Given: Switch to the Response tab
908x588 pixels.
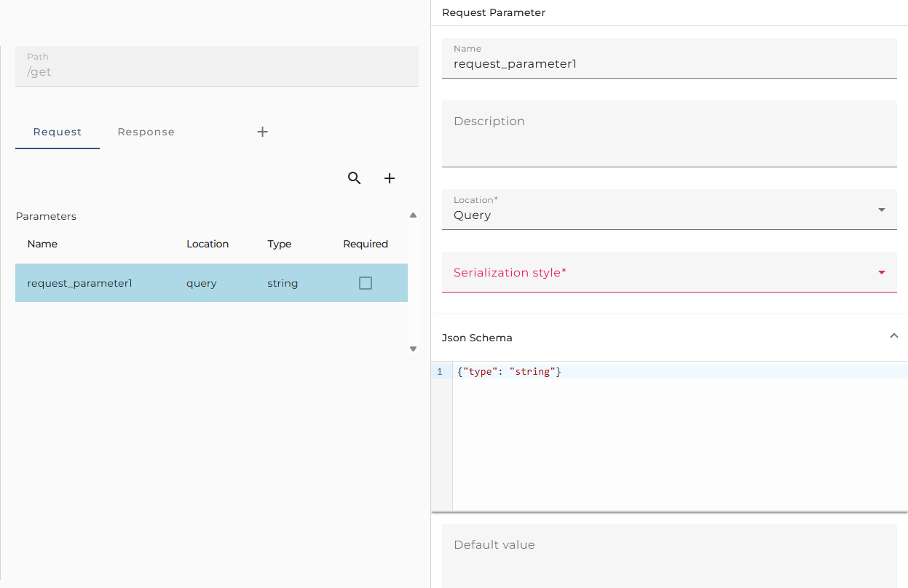Looking at the screenshot, I should [146, 132].
